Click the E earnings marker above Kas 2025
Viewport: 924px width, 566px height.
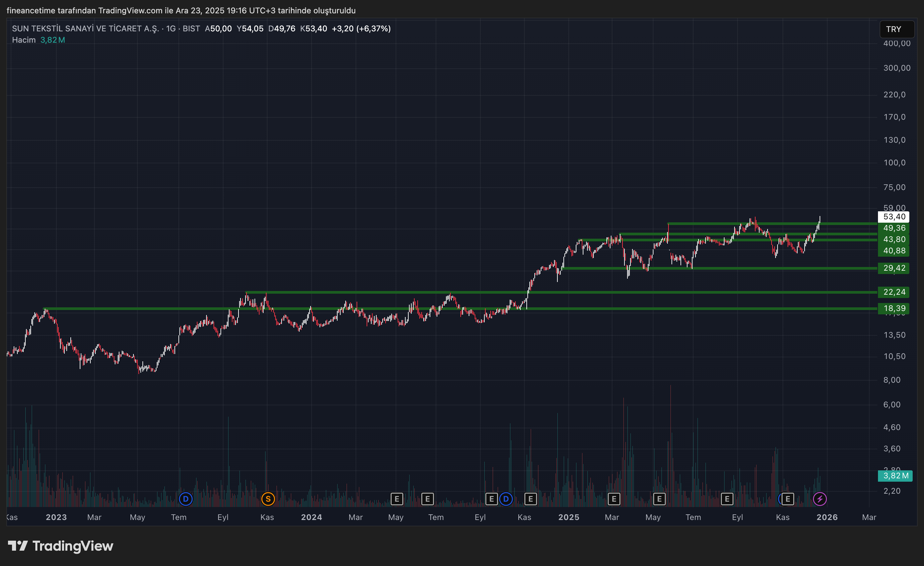788,499
